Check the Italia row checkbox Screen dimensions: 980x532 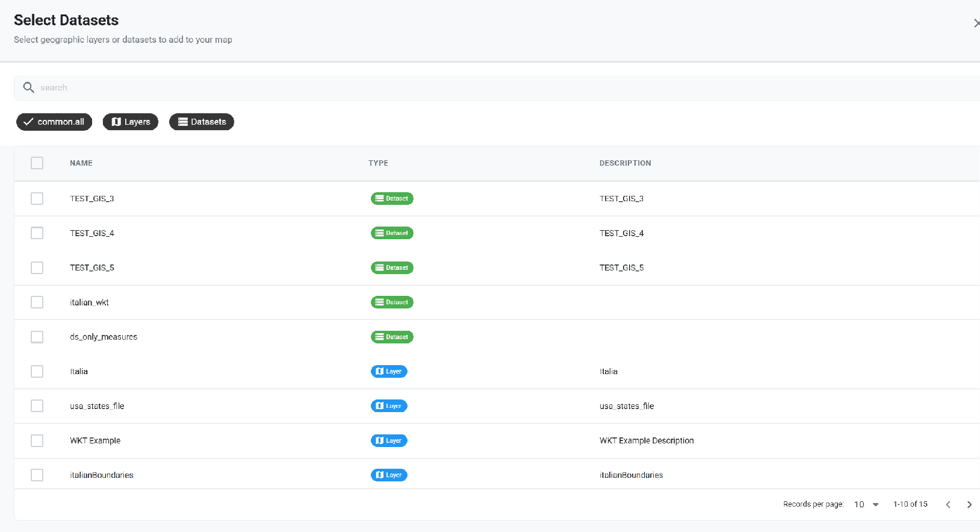click(37, 372)
